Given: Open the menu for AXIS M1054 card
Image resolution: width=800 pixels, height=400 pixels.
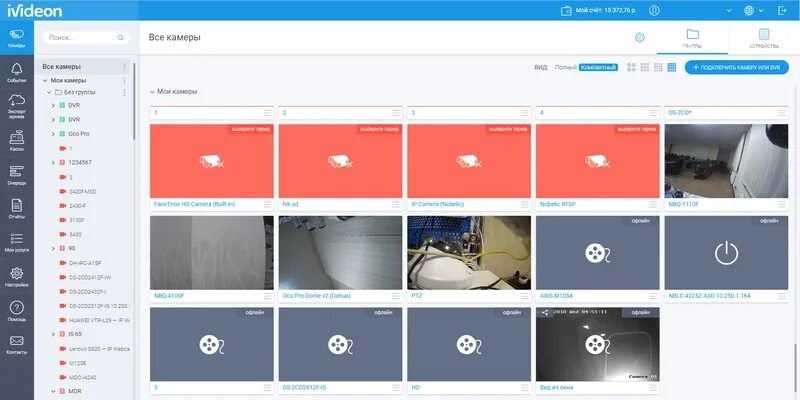Looking at the screenshot, I should (653, 296).
